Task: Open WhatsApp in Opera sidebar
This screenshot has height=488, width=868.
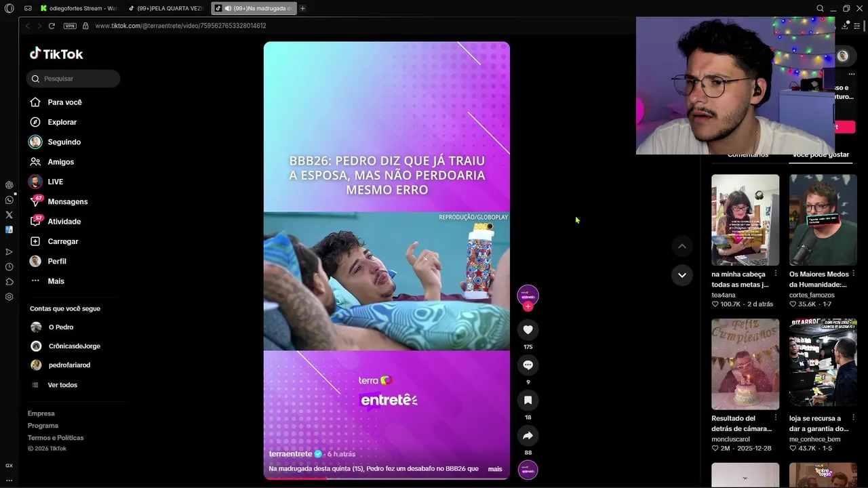Action: (x=9, y=200)
